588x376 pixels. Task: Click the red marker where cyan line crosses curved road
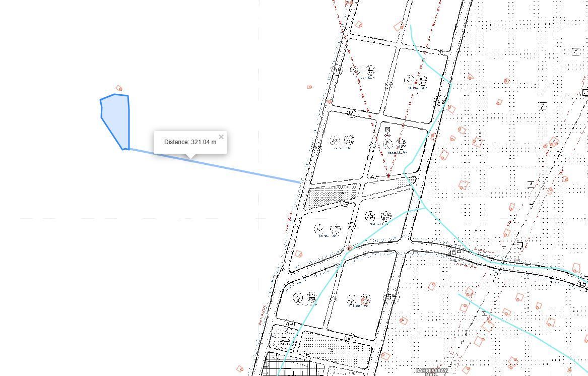[350, 248]
